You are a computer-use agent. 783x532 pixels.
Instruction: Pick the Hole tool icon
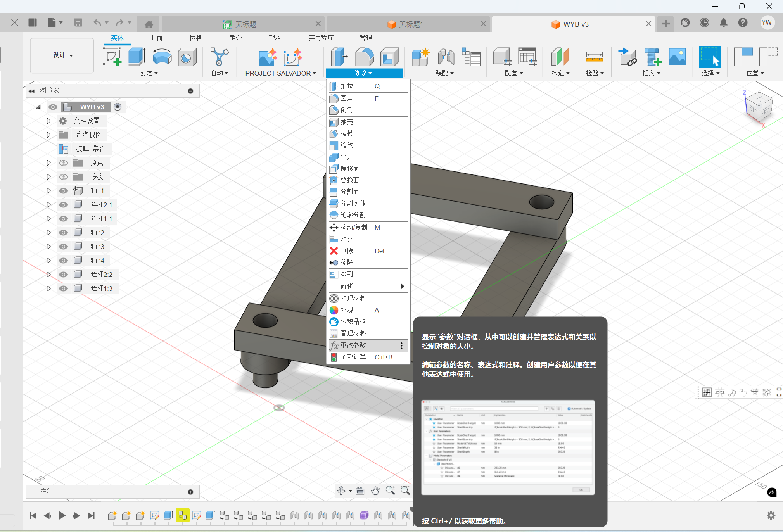point(187,57)
